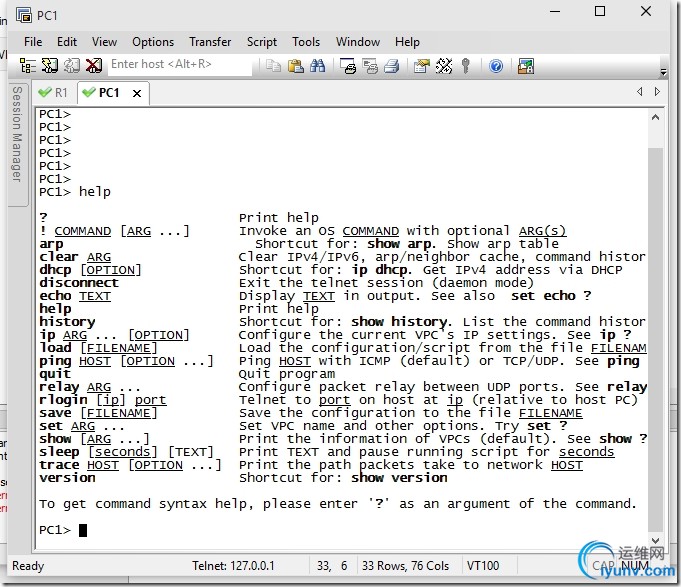This screenshot has height=587, width=681.
Task: Click the Print Screen toolbar icon
Action: pos(348,66)
